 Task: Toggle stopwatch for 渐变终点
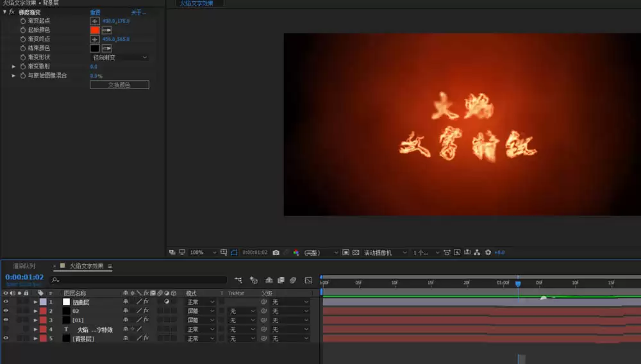23,39
